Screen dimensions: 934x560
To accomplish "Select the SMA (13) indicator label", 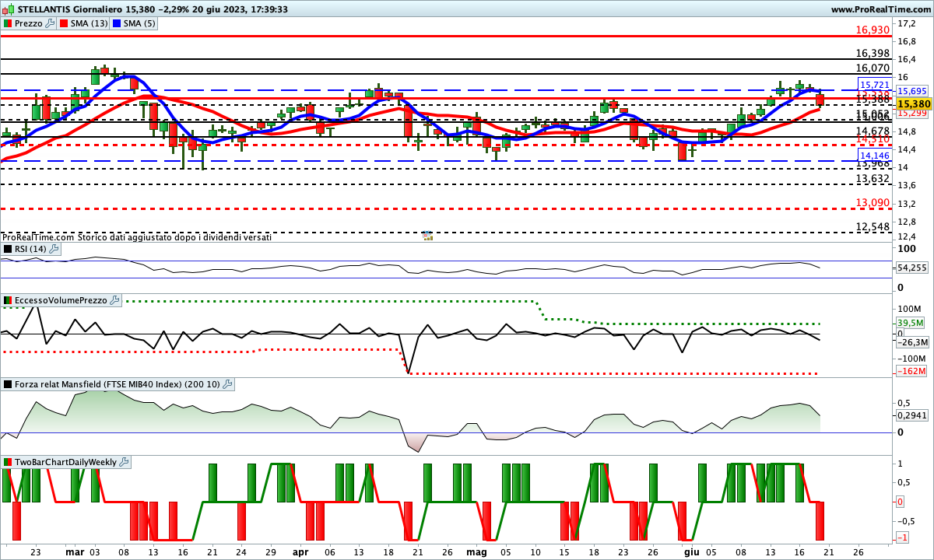I will click(x=89, y=23).
